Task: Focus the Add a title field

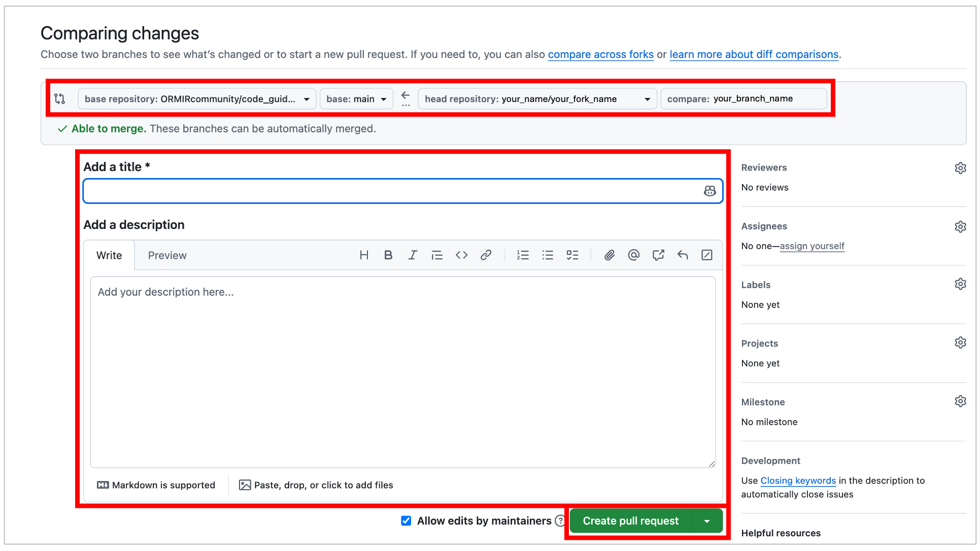Action: click(403, 191)
